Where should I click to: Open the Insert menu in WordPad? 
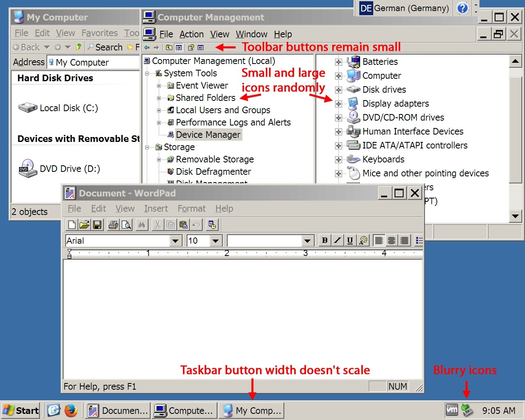click(156, 208)
